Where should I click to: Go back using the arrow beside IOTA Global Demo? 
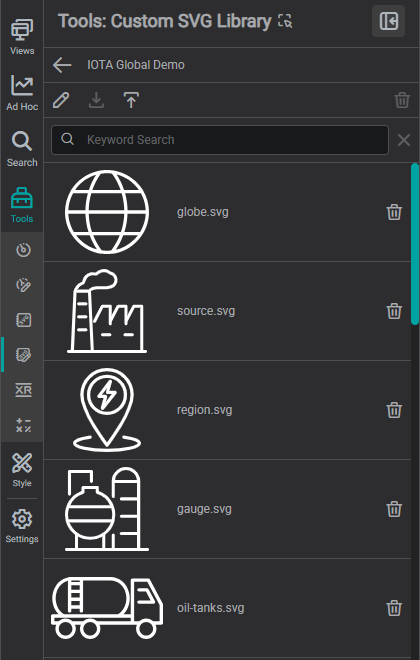62,65
